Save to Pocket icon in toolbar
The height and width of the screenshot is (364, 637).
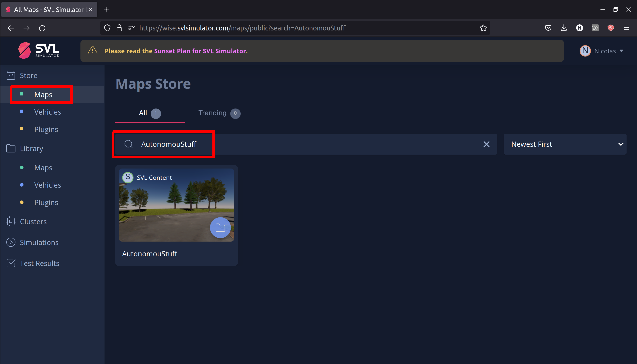tap(548, 28)
